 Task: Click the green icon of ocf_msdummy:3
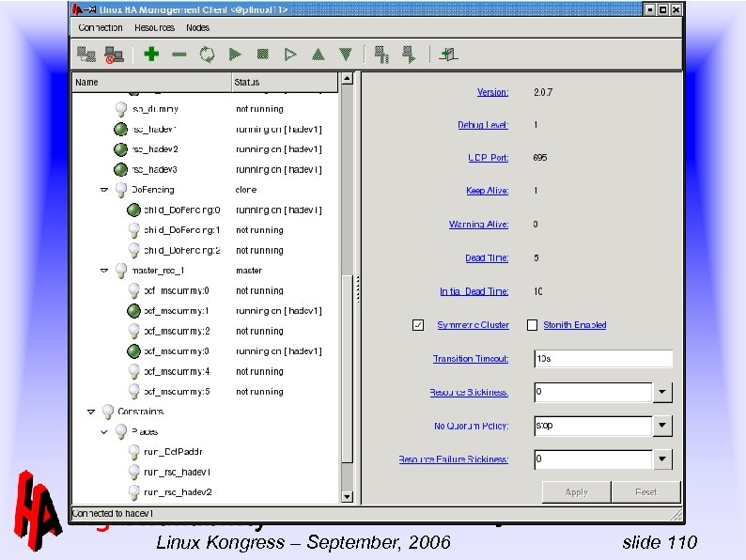[133, 351]
